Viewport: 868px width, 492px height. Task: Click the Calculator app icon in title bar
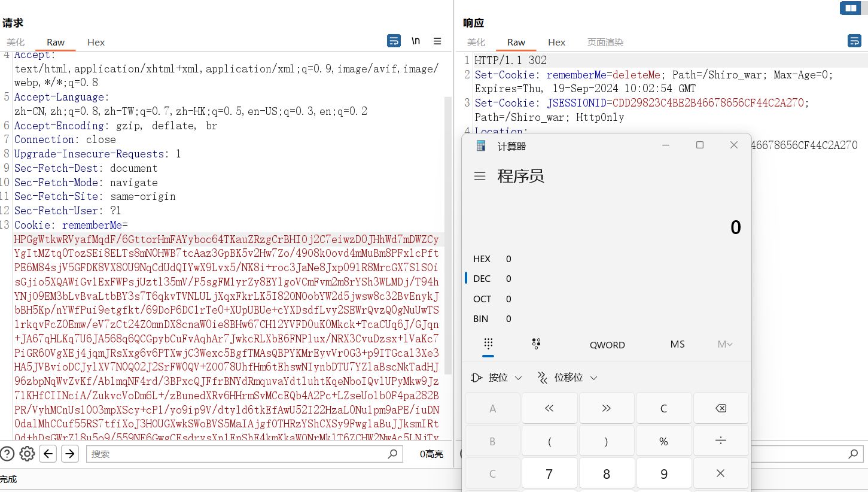(481, 145)
